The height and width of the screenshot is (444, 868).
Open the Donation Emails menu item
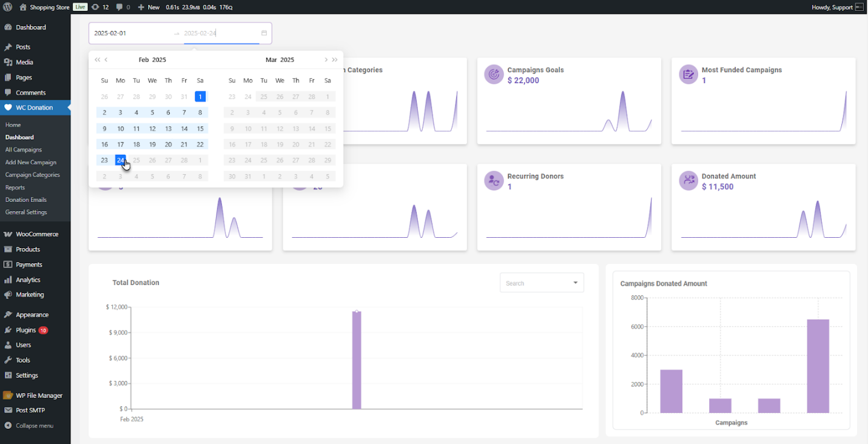[x=25, y=200]
